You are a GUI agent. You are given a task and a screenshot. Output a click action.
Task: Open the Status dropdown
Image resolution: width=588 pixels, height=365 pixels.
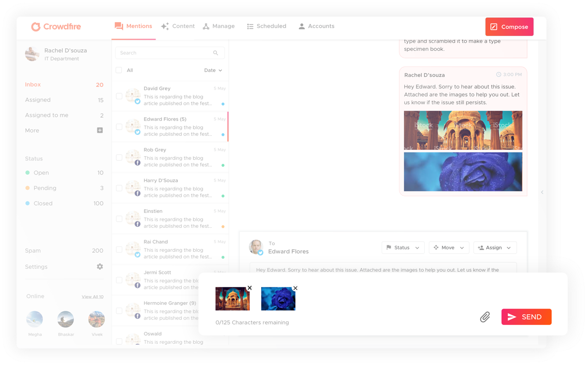pyautogui.click(x=403, y=248)
